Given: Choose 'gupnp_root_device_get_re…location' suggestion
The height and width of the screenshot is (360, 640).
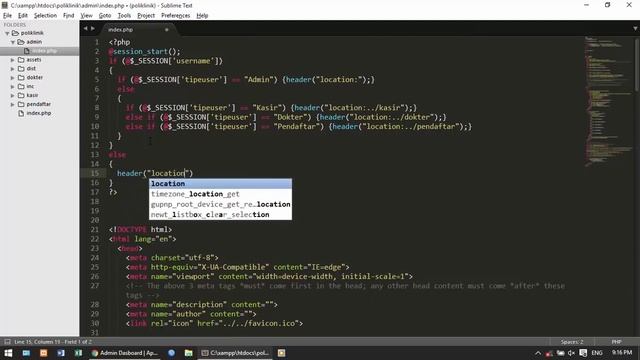Looking at the screenshot, I should [220, 204].
